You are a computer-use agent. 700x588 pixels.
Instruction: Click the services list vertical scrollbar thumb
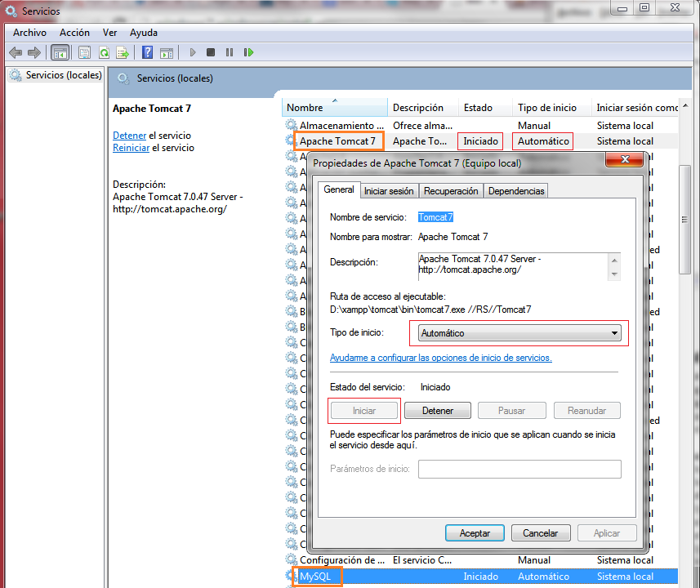click(684, 219)
